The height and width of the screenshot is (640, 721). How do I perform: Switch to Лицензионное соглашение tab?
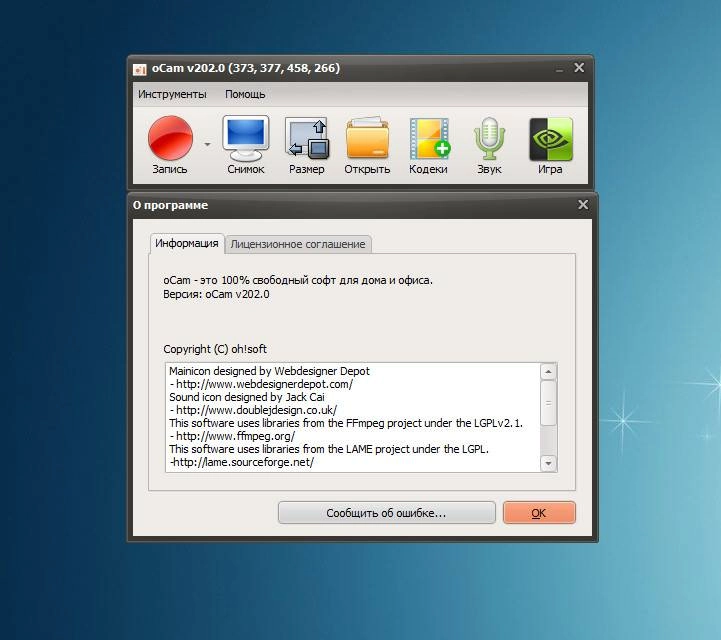298,244
